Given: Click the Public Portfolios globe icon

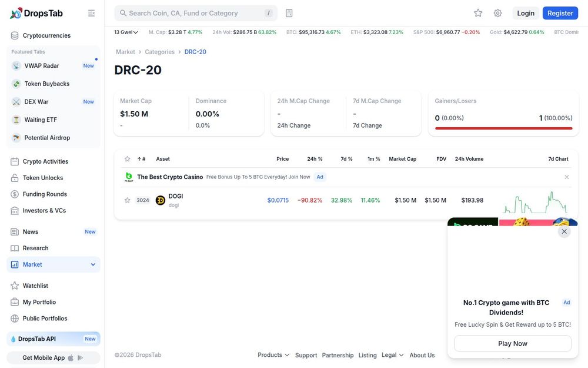Looking at the screenshot, I should [15, 319].
